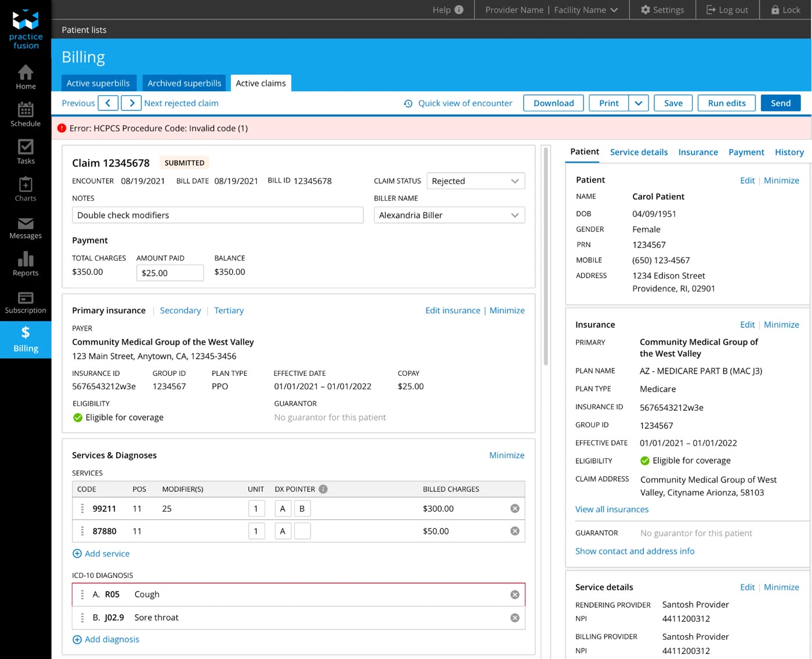Click Secondary insurance tab

(180, 310)
